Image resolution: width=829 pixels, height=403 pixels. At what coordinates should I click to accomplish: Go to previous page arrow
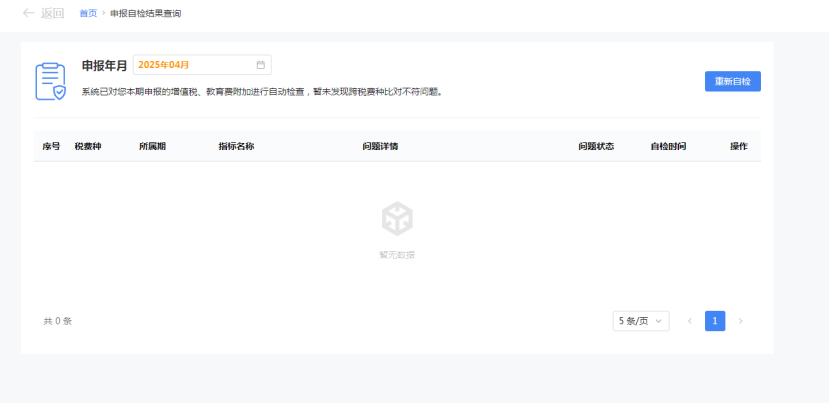(690, 321)
